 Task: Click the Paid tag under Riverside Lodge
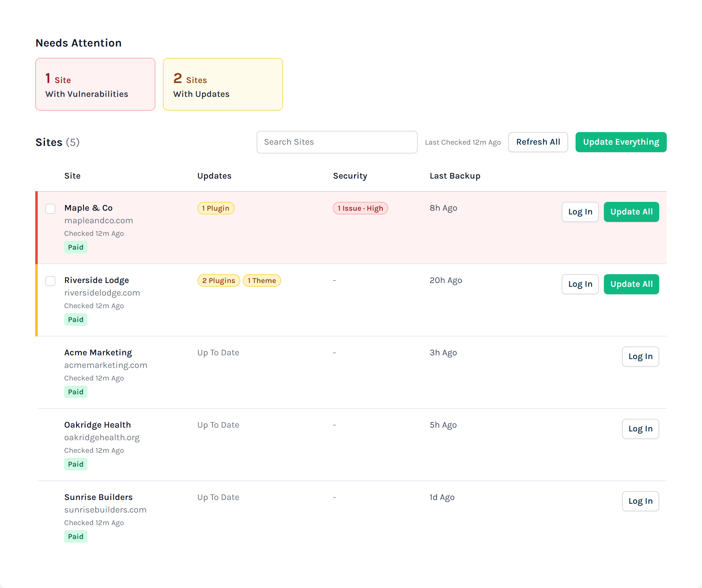(x=75, y=319)
